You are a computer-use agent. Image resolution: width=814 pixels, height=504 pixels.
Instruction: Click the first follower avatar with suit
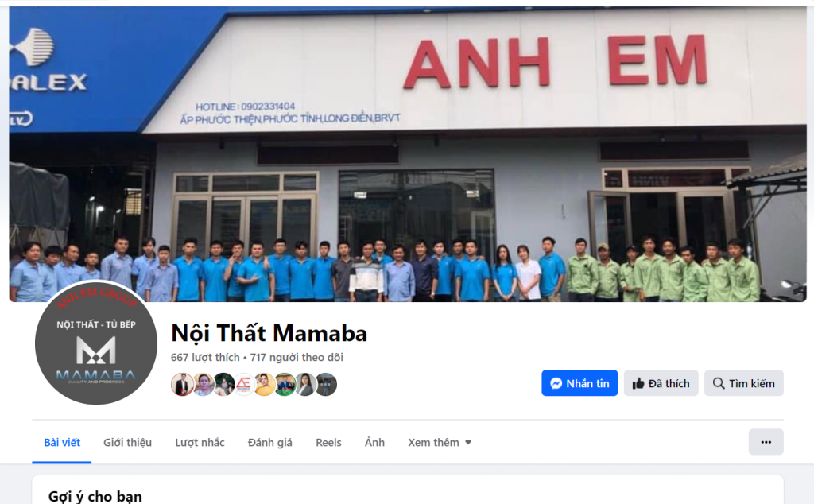182,385
